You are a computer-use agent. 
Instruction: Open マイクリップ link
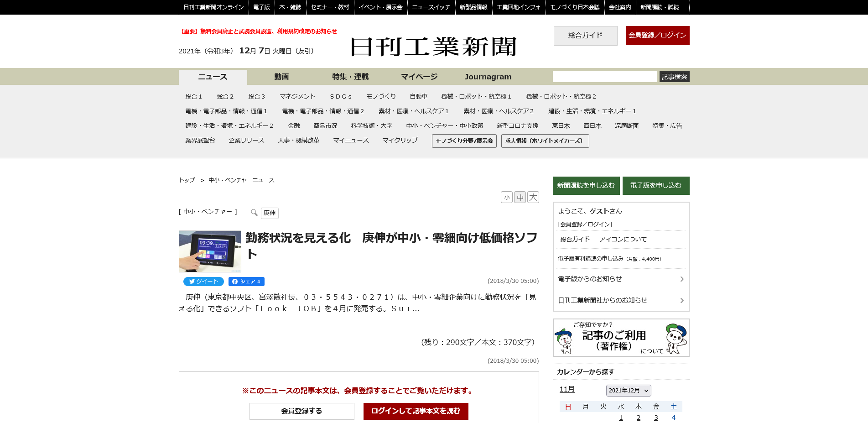click(400, 141)
